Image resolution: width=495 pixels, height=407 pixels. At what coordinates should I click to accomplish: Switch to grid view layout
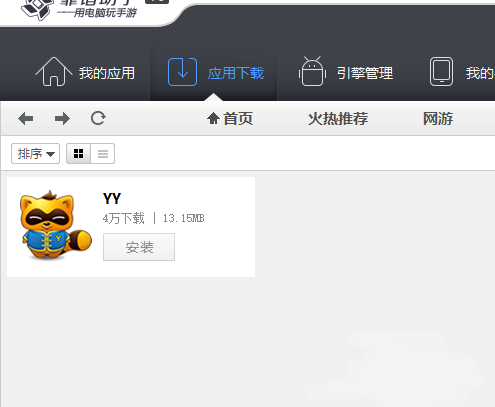[x=78, y=154]
